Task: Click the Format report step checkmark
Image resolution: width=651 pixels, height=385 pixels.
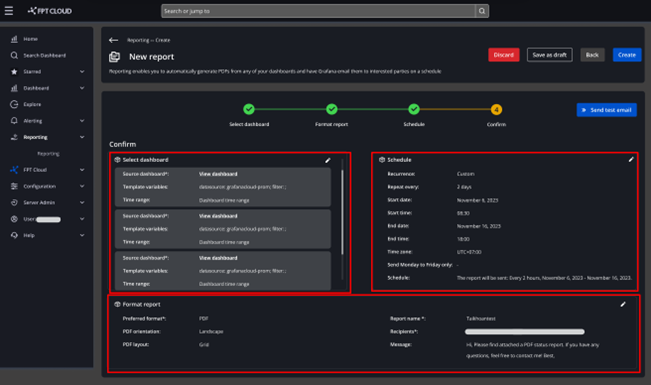Action: (x=331, y=109)
